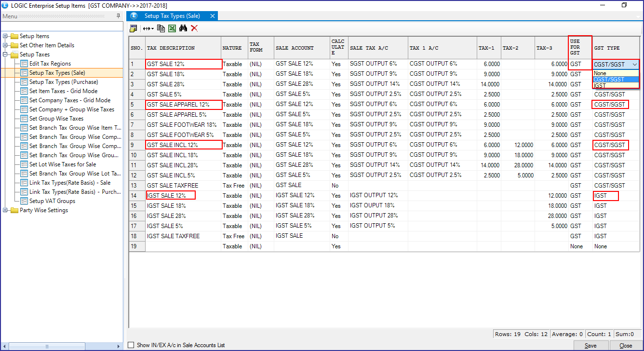Viewport: 644px width, 351px height.
Task: Open the column width adjust toolbar icon
Action: pyautogui.click(x=148, y=28)
